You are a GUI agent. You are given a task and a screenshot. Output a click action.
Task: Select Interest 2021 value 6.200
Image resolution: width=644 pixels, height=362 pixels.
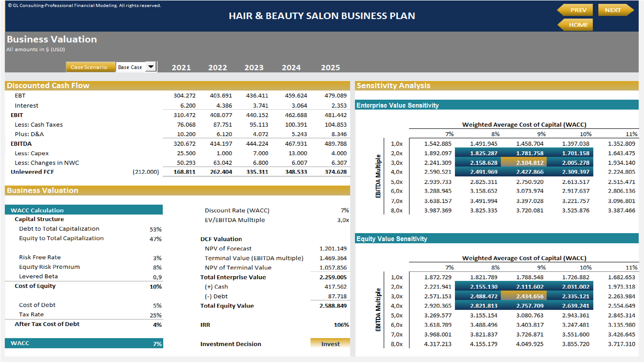(188, 105)
